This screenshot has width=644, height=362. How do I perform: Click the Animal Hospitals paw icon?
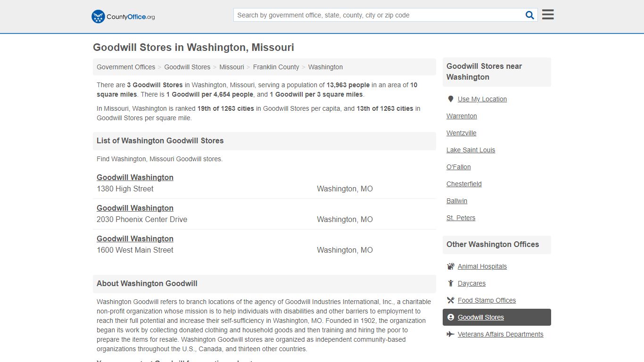click(451, 266)
